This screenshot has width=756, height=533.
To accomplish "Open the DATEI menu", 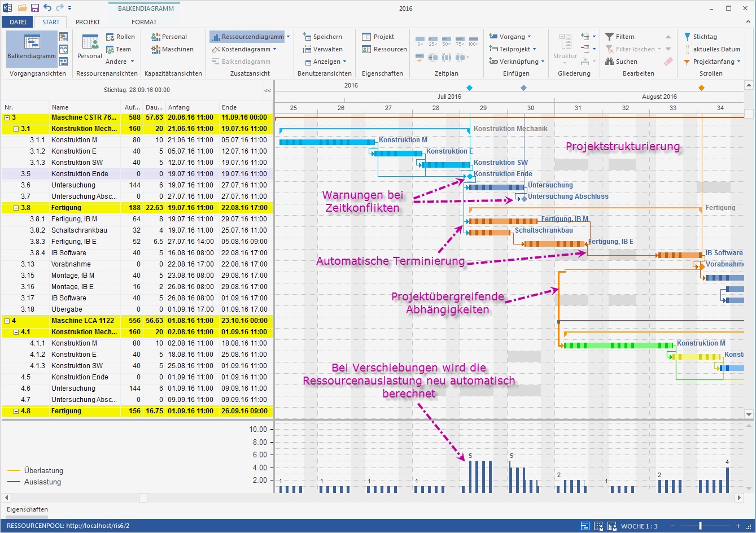I will [17, 21].
